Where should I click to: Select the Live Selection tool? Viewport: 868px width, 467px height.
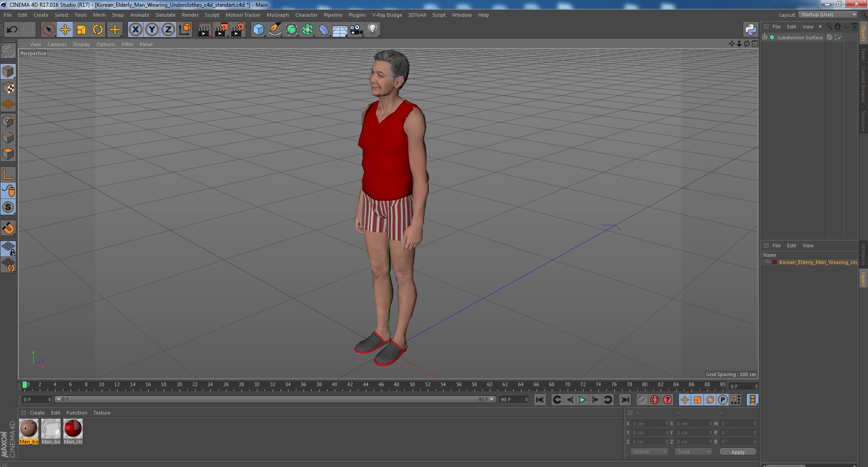[48, 30]
